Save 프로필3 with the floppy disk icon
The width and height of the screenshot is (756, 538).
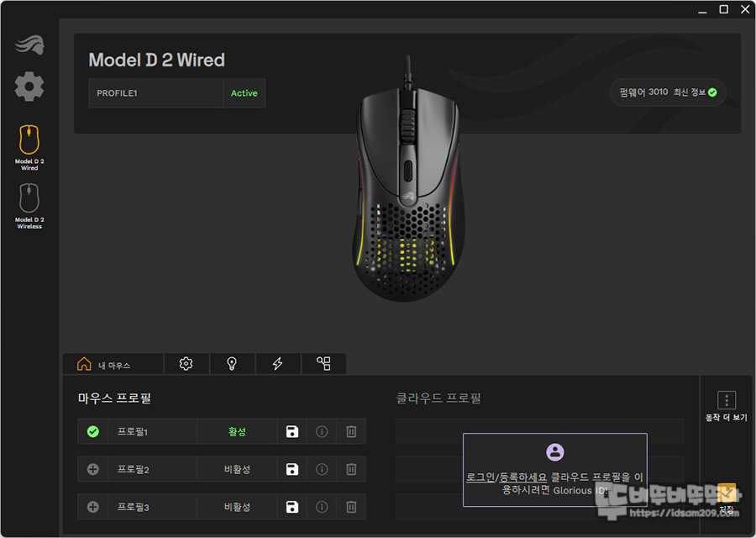[292, 507]
